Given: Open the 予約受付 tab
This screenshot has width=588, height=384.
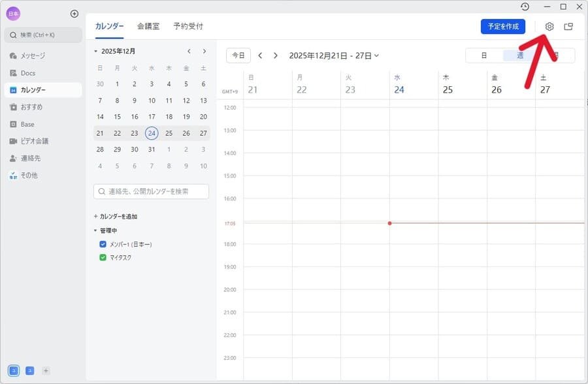Looking at the screenshot, I should (188, 27).
